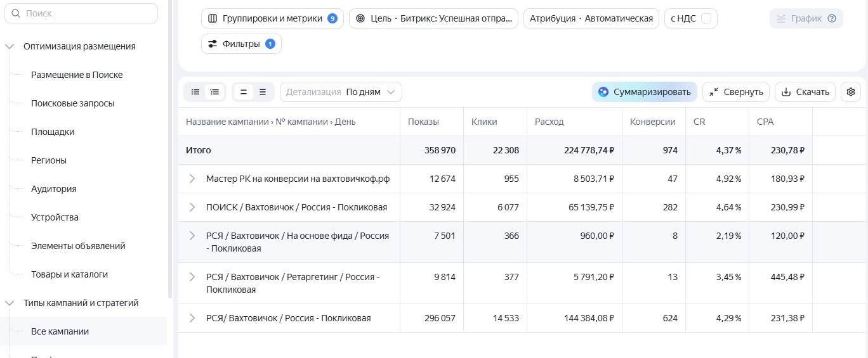Open Регионы report
This screenshot has width=868, height=358.
click(49, 160)
